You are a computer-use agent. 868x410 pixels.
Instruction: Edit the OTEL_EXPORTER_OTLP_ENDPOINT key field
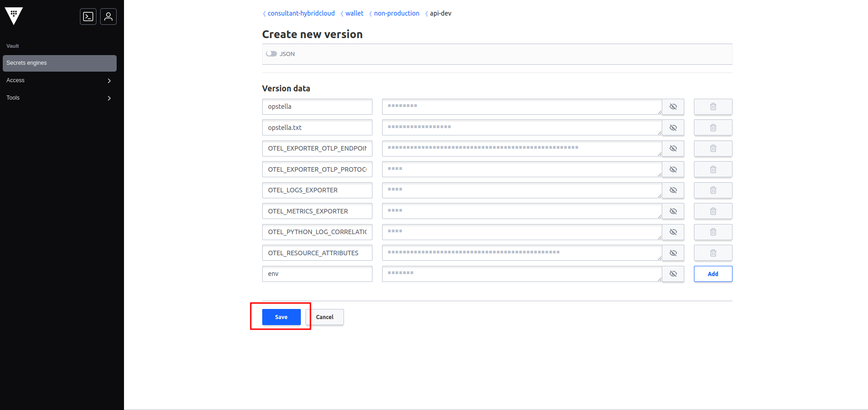(317, 148)
